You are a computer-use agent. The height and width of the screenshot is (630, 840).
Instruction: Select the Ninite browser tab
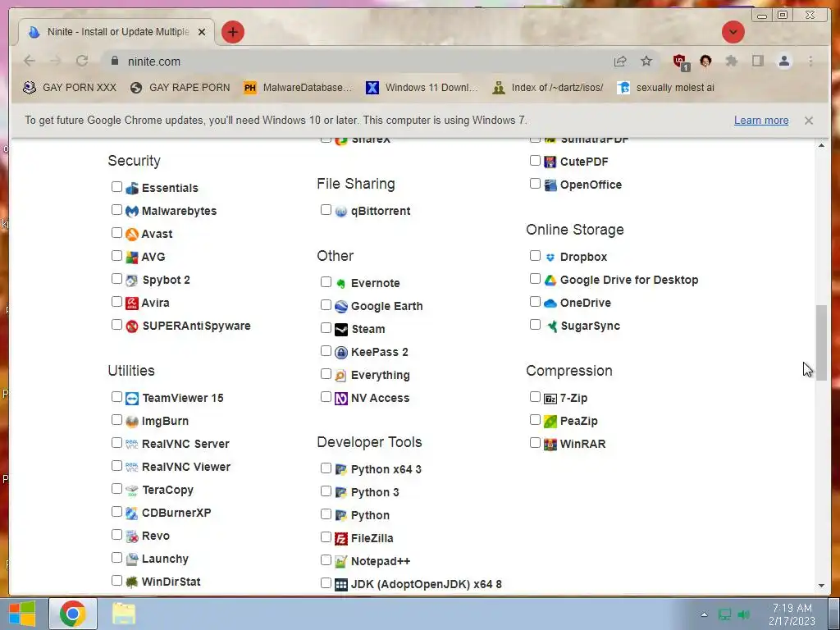click(x=116, y=32)
